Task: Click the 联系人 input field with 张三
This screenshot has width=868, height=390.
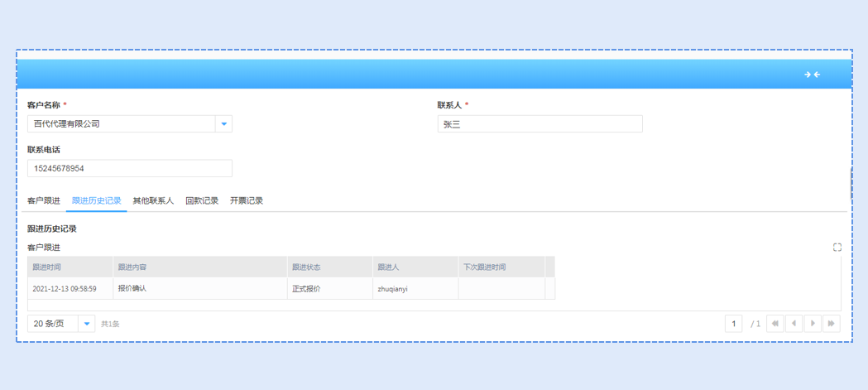Action: tap(540, 124)
